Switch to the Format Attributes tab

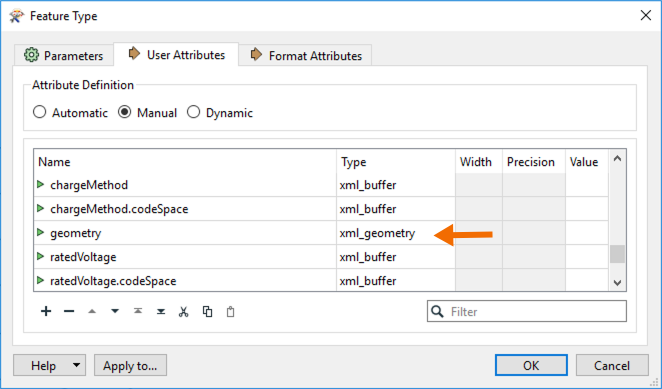point(305,55)
